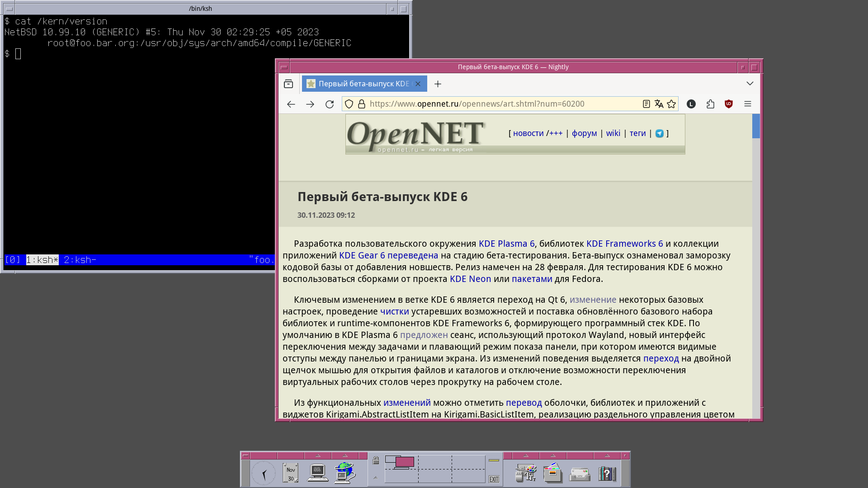Follow the переход link
This screenshot has height=488, width=868.
coord(661,359)
